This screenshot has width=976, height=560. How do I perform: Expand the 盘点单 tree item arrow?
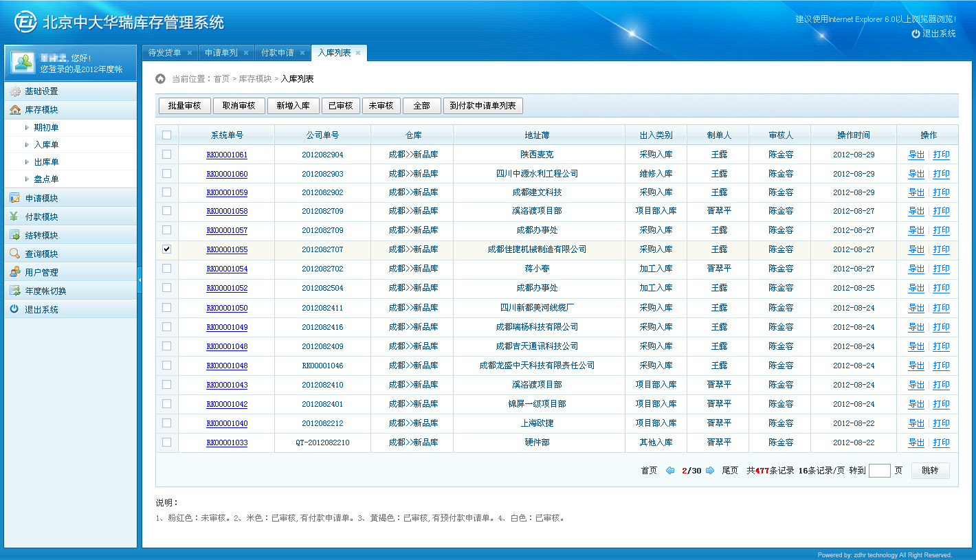coord(27,179)
